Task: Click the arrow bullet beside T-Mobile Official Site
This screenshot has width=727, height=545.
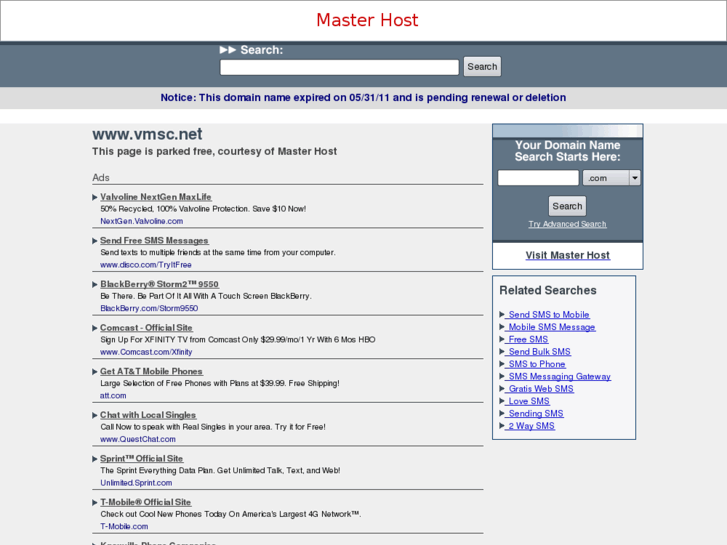Action: [95, 502]
